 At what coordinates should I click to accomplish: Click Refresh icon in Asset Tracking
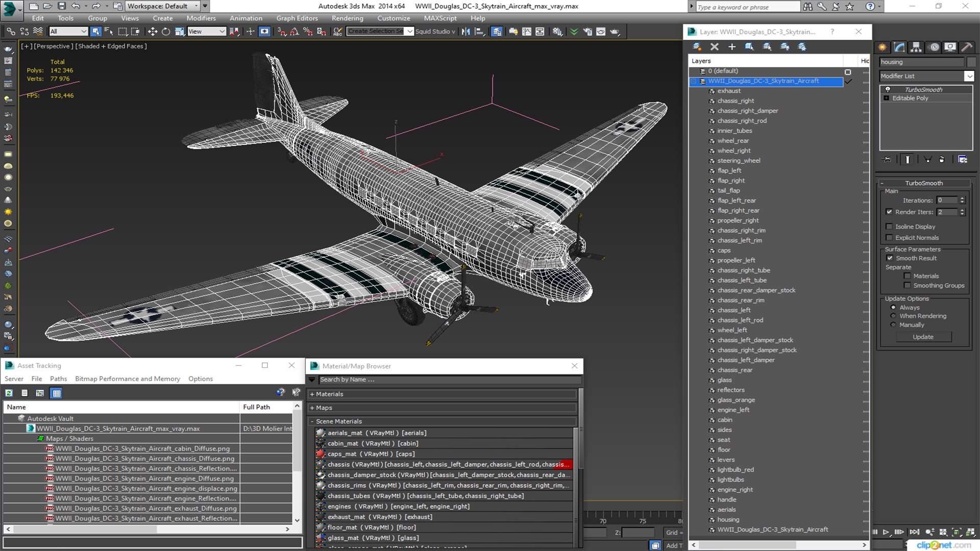tap(9, 393)
